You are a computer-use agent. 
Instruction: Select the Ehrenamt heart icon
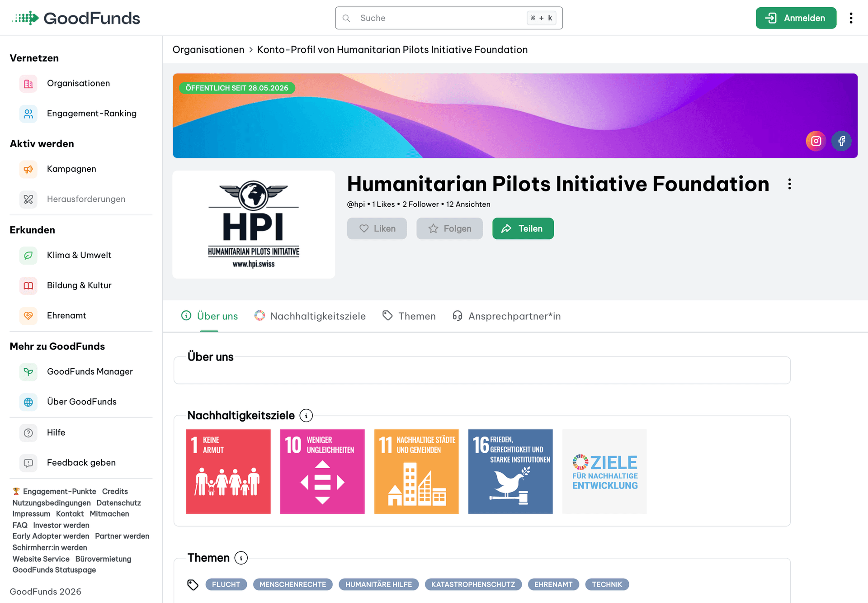[x=28, y=316]
